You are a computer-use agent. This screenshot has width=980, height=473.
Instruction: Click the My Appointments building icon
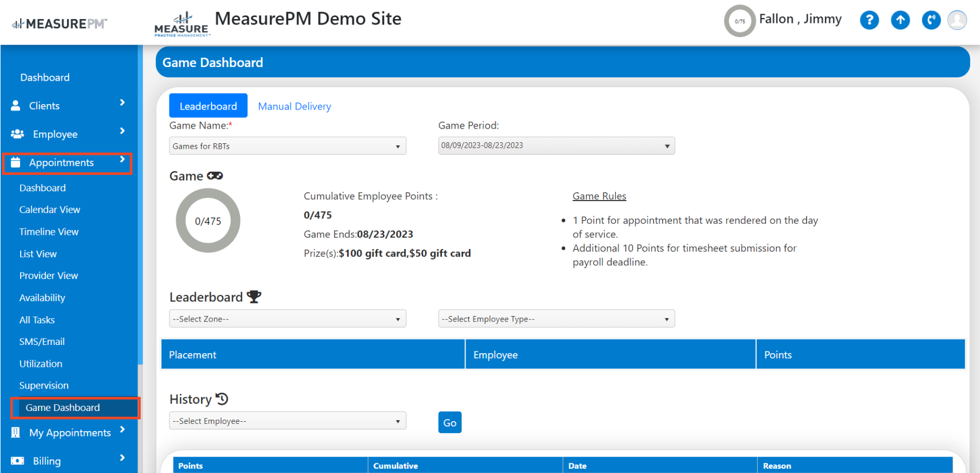[x=16, y=433]
